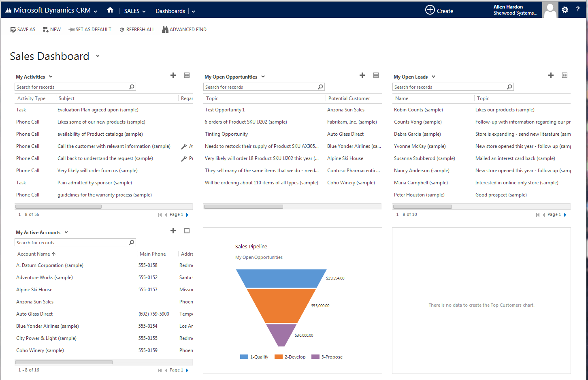View My Open Opportunities records in grid view

click(376, 75)
